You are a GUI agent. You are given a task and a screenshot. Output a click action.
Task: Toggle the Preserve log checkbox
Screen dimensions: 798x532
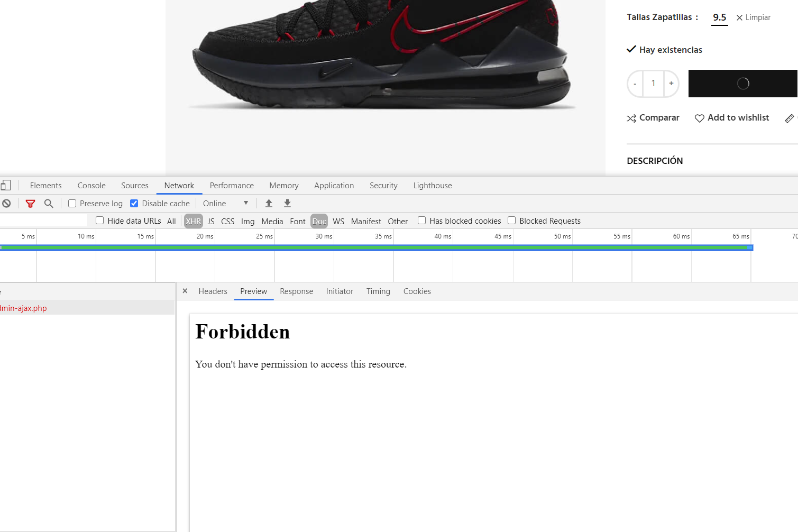(72, 204)
